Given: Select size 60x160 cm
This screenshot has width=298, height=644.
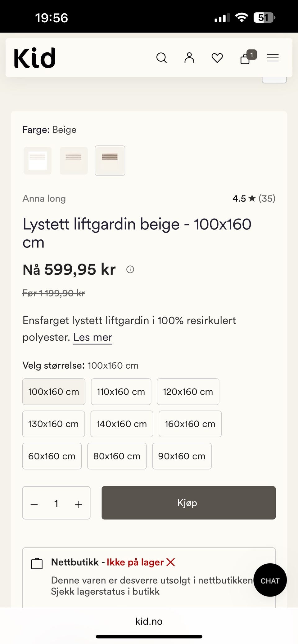Looking at the screenshot, I should pyautogui.click(x=52, y=456).
